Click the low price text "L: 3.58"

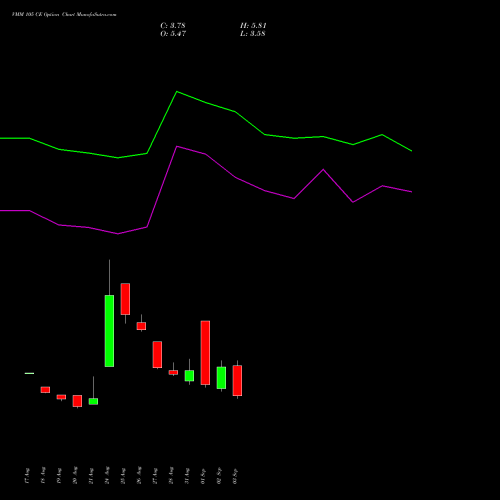point(253,34)
